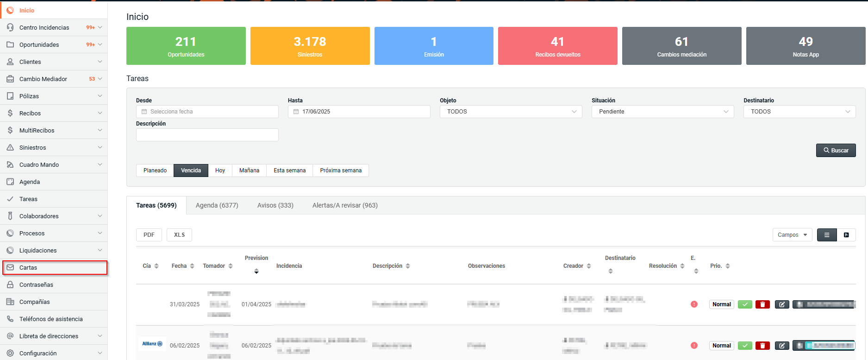The width and height of the screenshot is (868, 360).
Task: Edit the 31/03/2025 task with pencil icon
Action: 782,304
